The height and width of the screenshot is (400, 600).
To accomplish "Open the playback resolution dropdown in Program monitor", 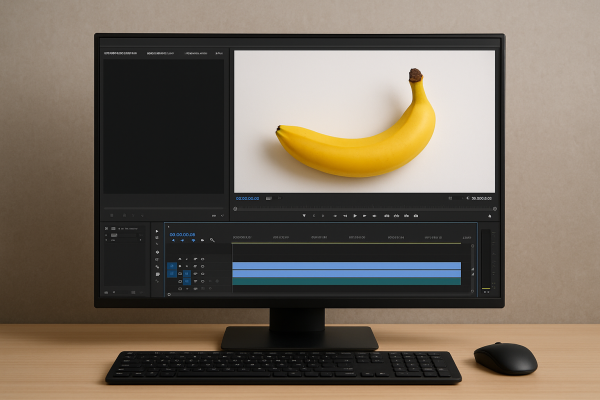I will 455,198.
